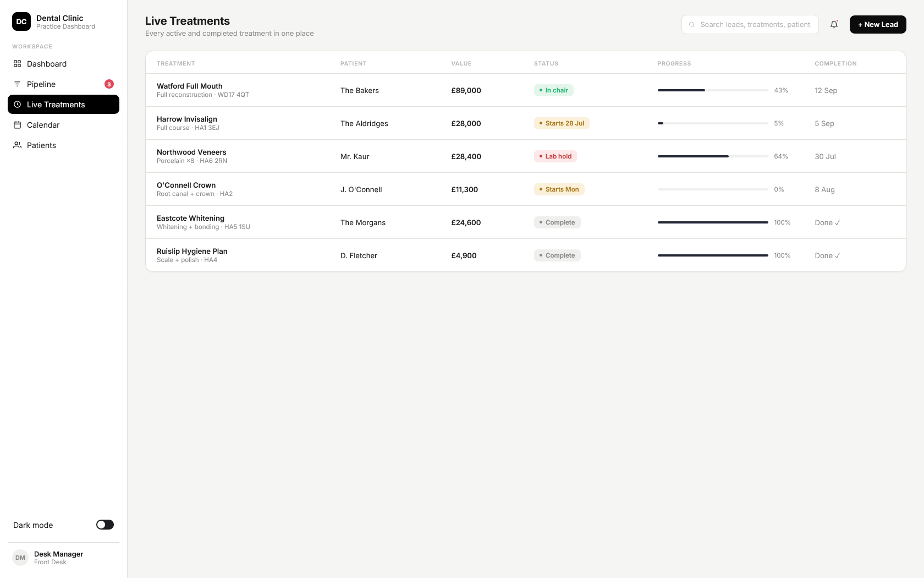The height and width of the screenshot is (578, 924).
Task: Click the VALUE column header
Action: point(461,63)
